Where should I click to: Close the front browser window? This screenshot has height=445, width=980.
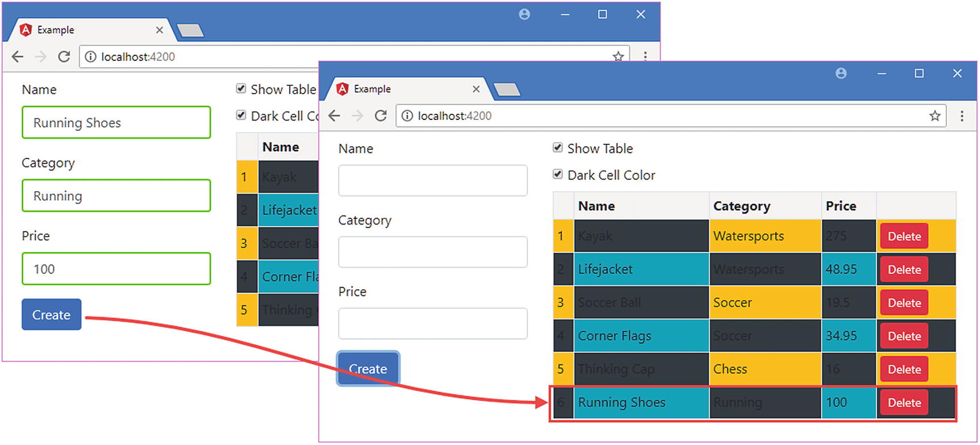(x=957, y=73)
